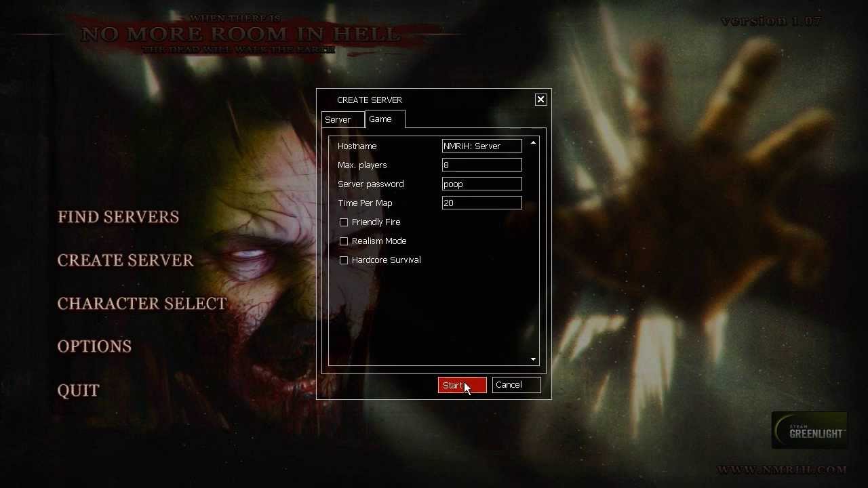Quit the game via main menu
Image resolution: width=868 pixels, height=488 pixels.
pyautogui.click(x=79, y=390)
